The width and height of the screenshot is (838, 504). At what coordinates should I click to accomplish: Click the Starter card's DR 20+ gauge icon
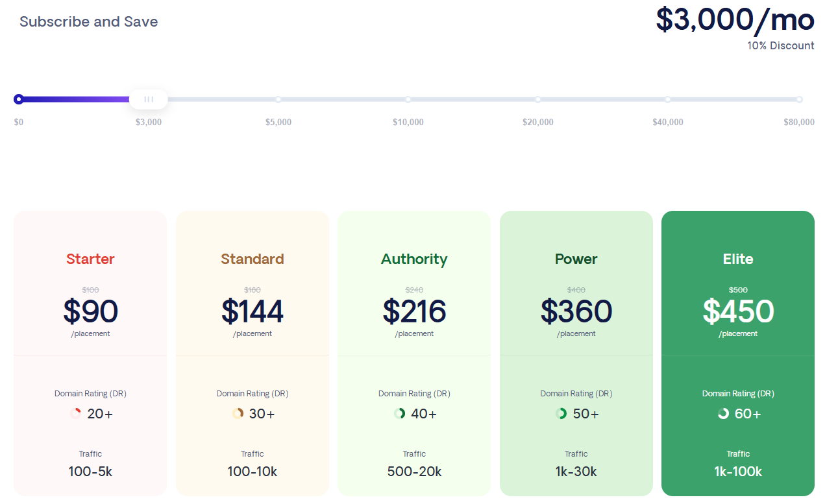(75, 413)
